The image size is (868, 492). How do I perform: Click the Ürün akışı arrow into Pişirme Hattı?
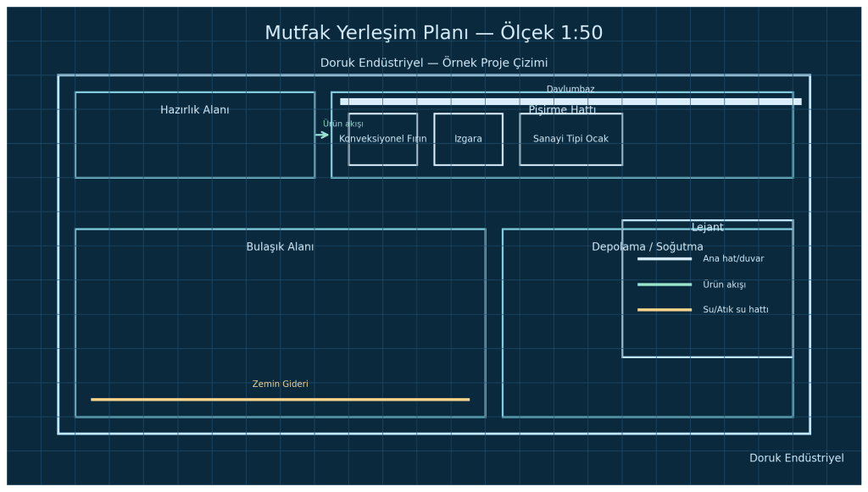coord(322,135)
